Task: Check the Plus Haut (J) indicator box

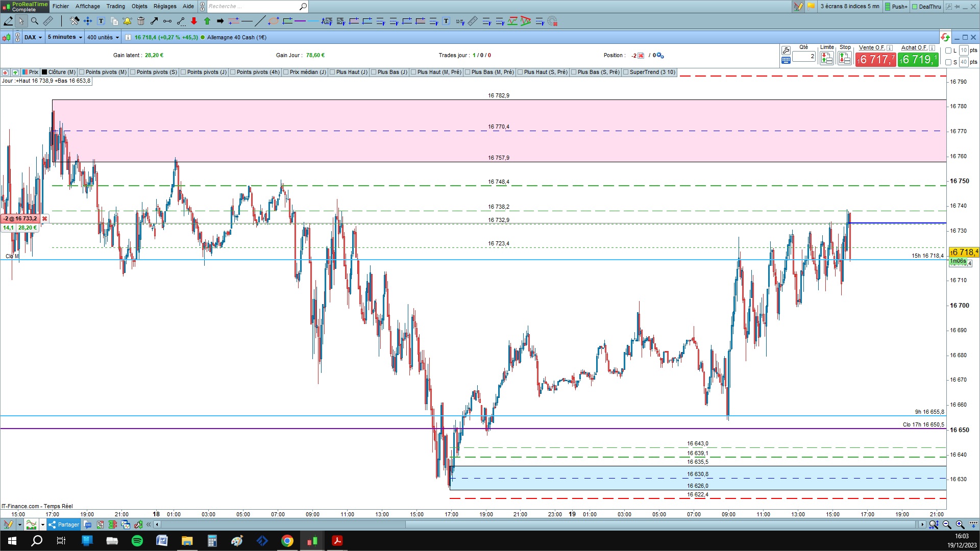Action: (x=332, y=72)
